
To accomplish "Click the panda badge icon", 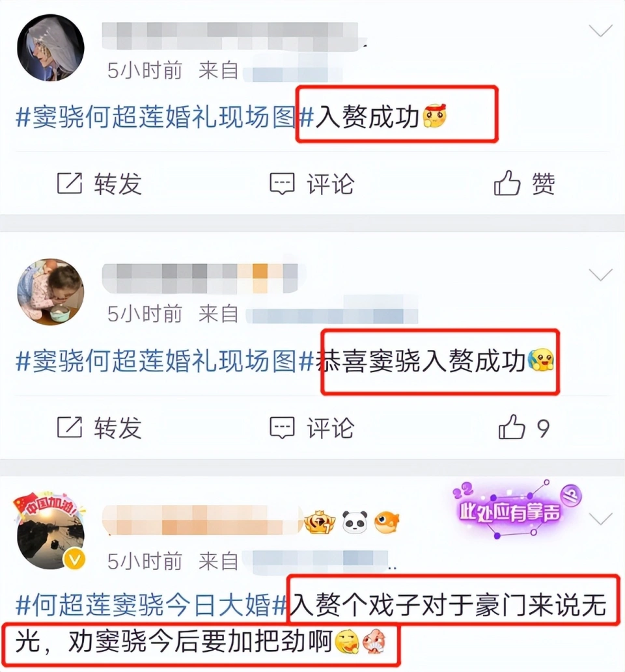I will pos(355,522).
